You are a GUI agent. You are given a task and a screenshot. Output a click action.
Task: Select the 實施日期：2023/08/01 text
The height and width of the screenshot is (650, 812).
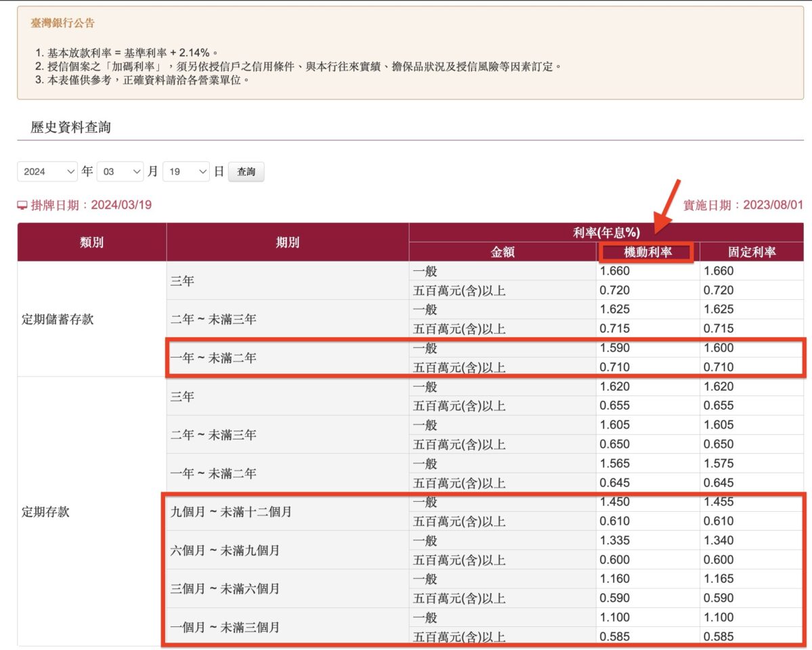pyautogui.click(x=743, y=205)
